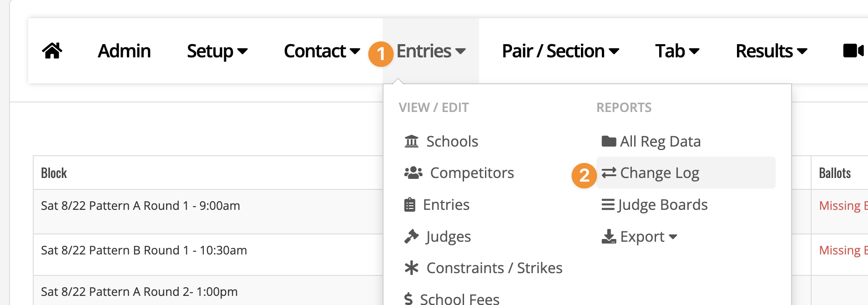Select Sat 8/22 Pattern A Round 1 block

pyautogui.click(x=141, y=206)
